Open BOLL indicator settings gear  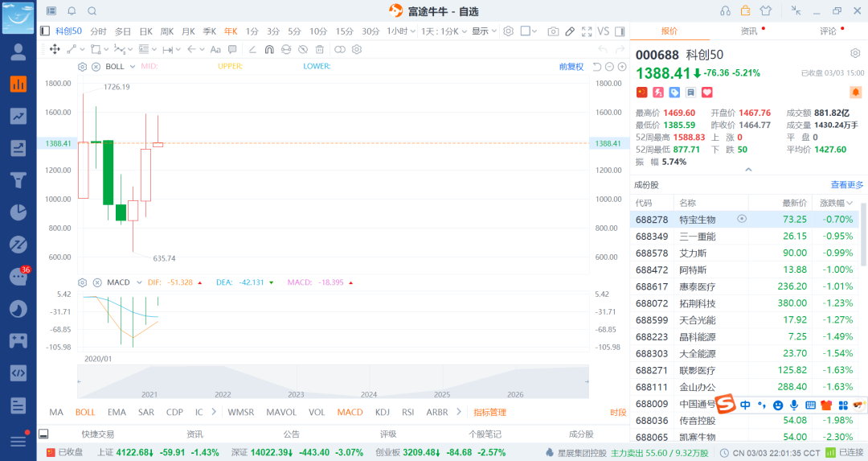coord(83,67)
